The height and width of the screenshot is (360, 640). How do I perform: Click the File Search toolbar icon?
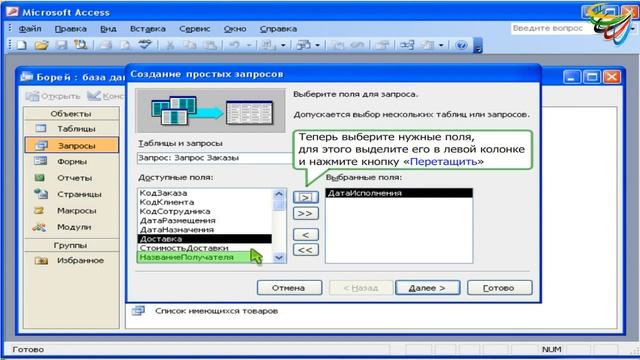(80, 45)
